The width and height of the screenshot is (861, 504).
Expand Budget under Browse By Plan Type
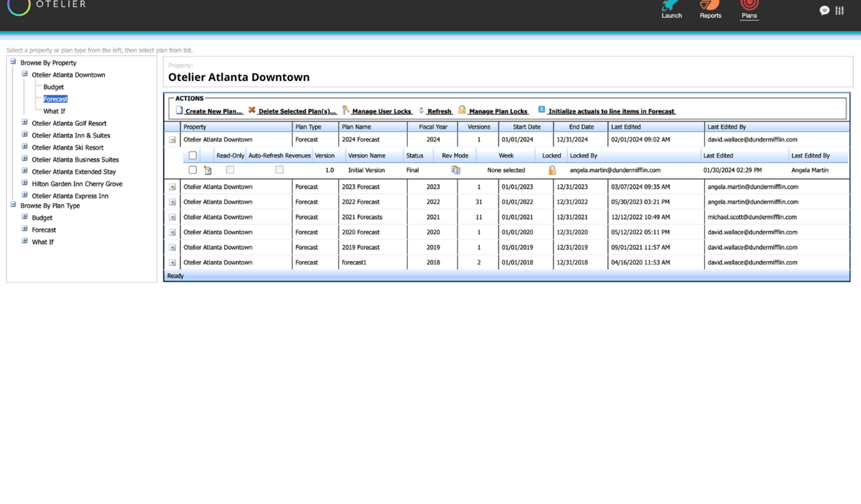click(x=24, y=217)
